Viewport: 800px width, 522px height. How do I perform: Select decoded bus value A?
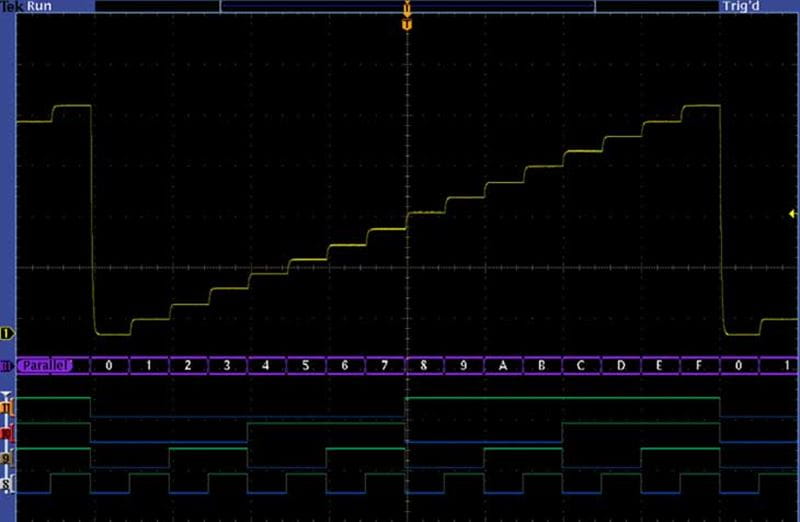click(x=502, y=365)
